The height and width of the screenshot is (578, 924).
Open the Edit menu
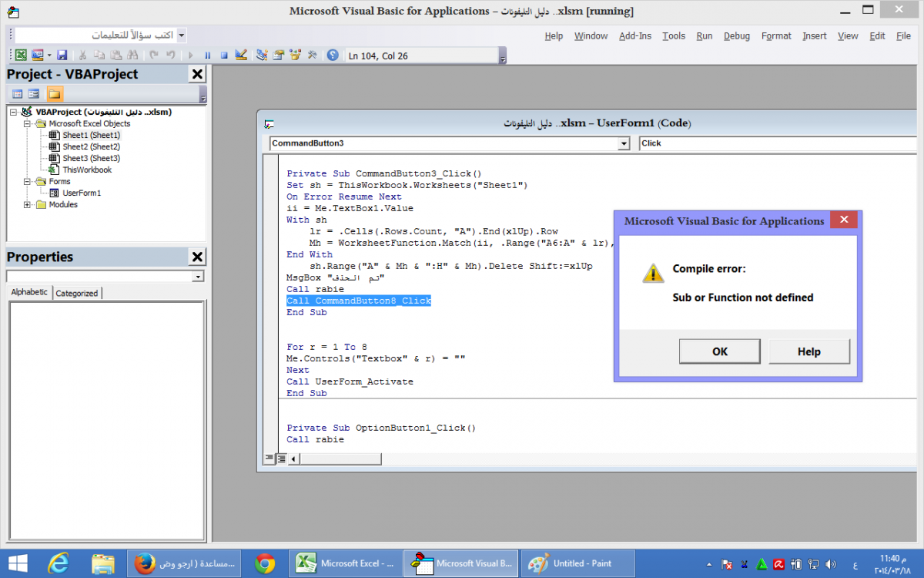(877, 35)
